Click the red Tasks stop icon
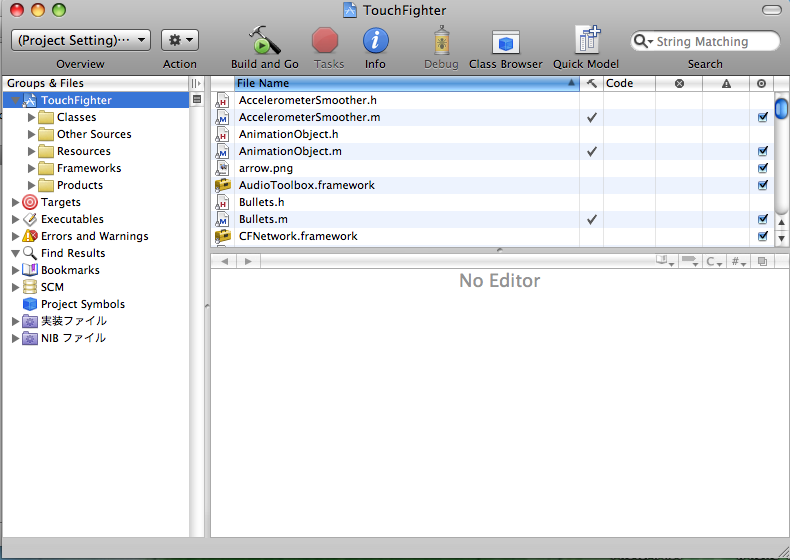The height and width of the screenshot is (560, 790). [325, 40]
